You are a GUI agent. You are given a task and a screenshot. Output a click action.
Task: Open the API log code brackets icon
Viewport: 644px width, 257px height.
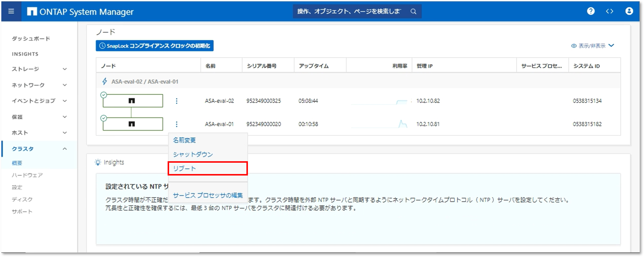(x=609, y=11)
